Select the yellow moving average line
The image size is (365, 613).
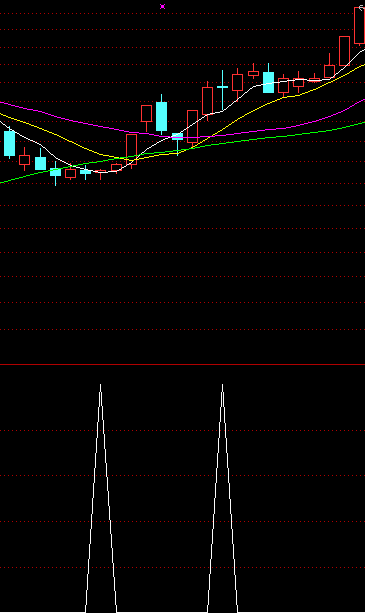coord(78,145)
